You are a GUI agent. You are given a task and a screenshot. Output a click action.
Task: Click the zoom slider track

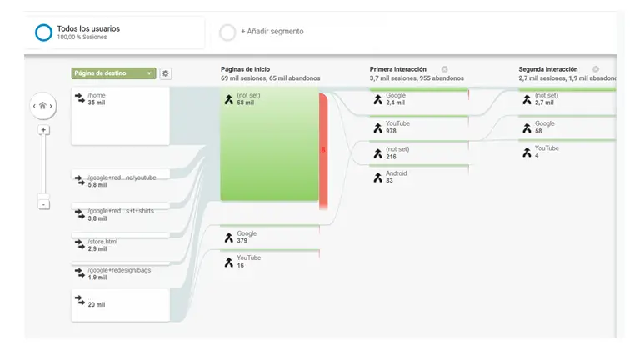(x=44, y=167)
